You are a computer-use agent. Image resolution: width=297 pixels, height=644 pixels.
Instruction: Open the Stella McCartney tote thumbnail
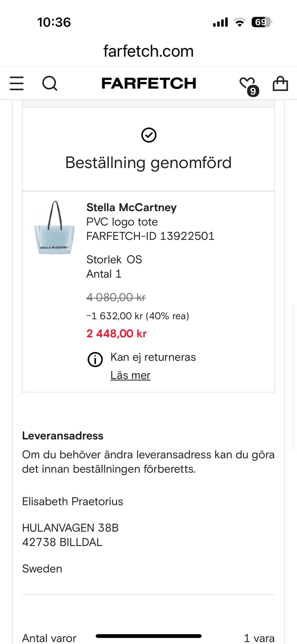54,228
